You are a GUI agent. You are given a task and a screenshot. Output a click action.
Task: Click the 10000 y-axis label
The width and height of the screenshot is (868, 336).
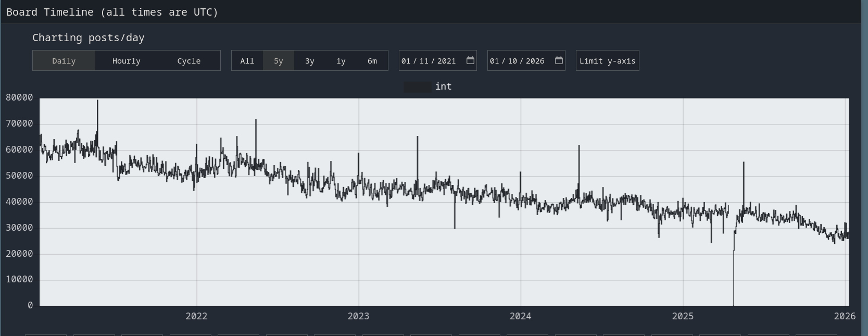click(x=19, y=280)
